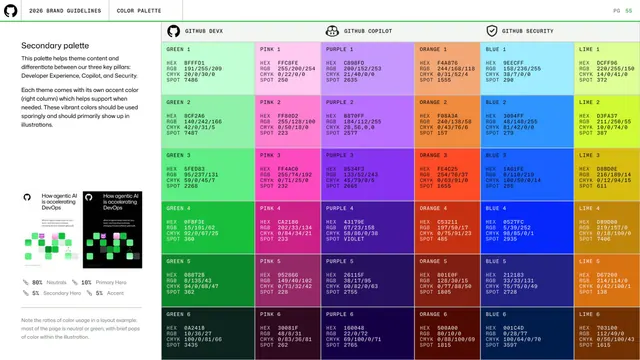This screenshot has height=360, width=640.
Task: Click the GitHub DevX octocat icon
Action: (x=173, y=31)
